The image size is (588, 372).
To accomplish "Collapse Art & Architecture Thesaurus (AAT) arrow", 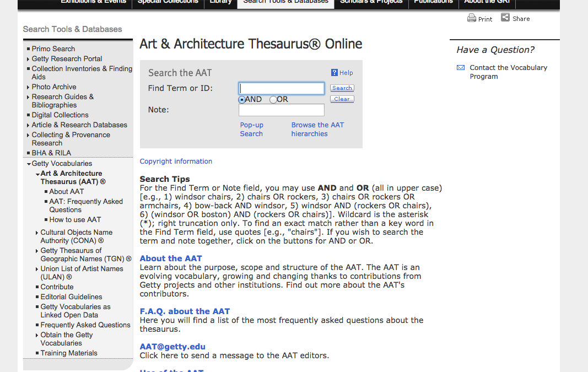I will click(x=37, y=174).
